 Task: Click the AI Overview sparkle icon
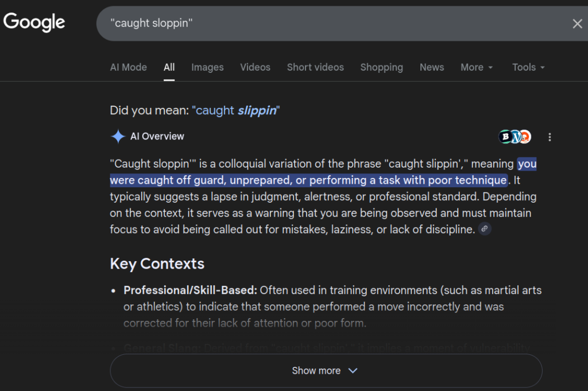pyautogui.click(x=118, y=137)
